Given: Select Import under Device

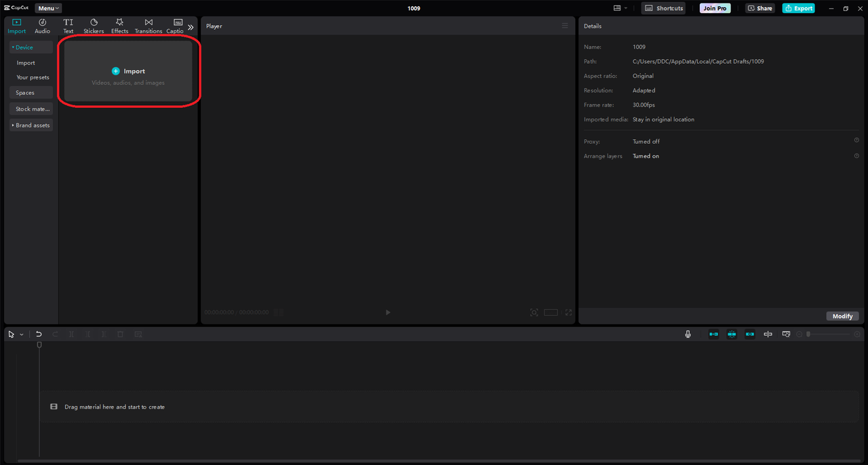Looking at the screenshot, I should click(26, 62).
